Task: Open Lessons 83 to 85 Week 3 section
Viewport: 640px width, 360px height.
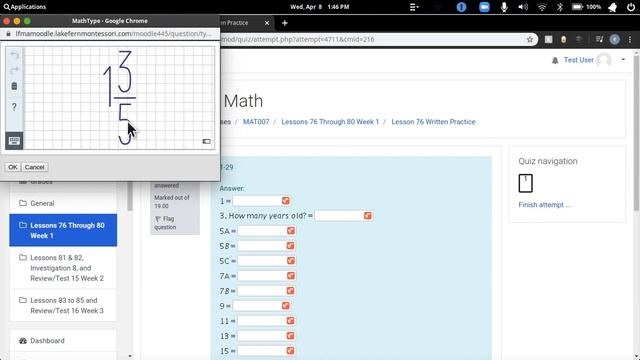Action: [x=63, y=305]
